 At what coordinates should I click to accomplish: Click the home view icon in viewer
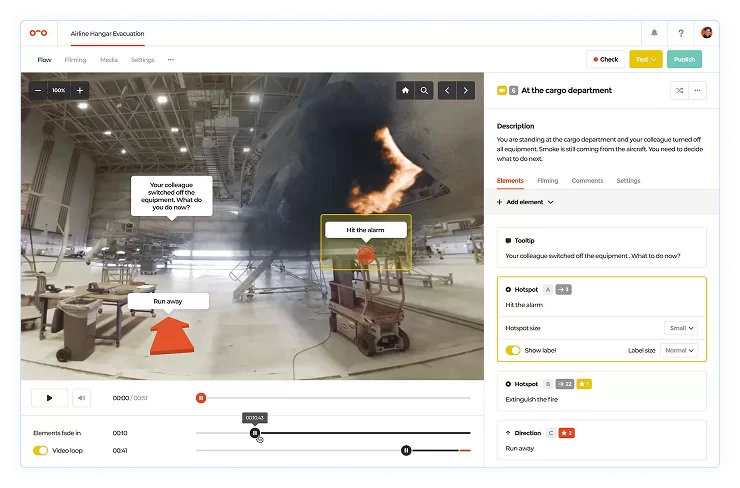(405, 90)
